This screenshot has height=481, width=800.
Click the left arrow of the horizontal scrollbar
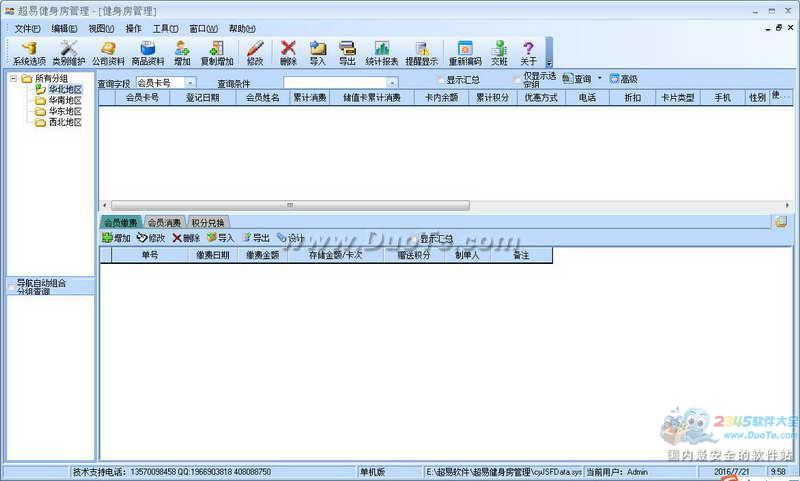coord(105,205)
